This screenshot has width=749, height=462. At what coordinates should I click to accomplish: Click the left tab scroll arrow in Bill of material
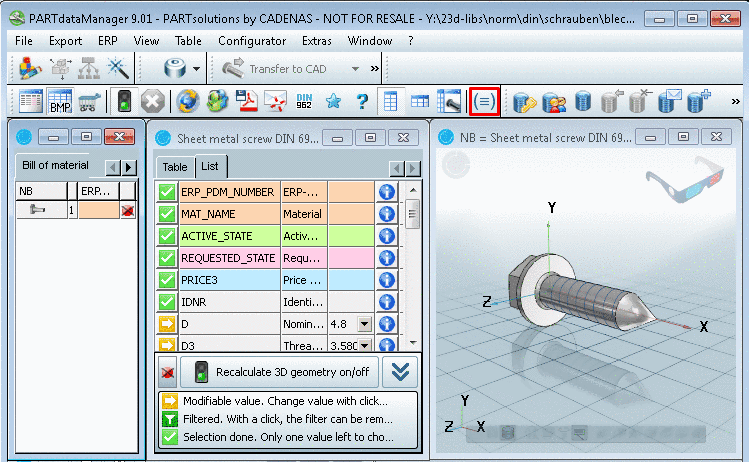(113, 167)
